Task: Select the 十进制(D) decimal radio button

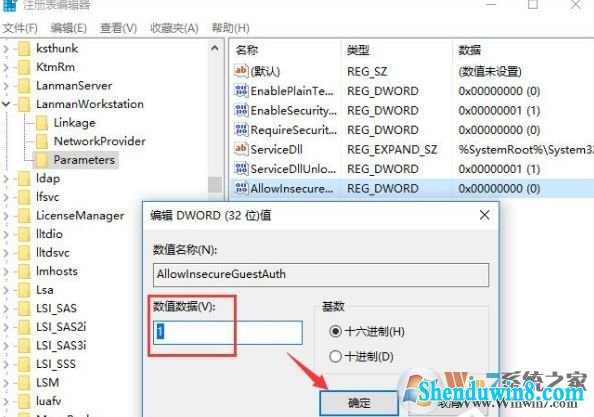Action: 335,356
